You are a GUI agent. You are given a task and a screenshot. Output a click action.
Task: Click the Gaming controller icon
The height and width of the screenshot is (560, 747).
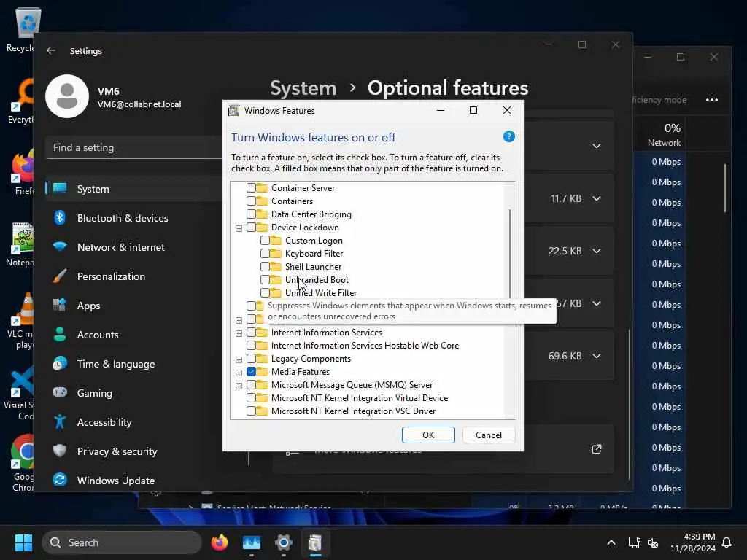(60, 392)
